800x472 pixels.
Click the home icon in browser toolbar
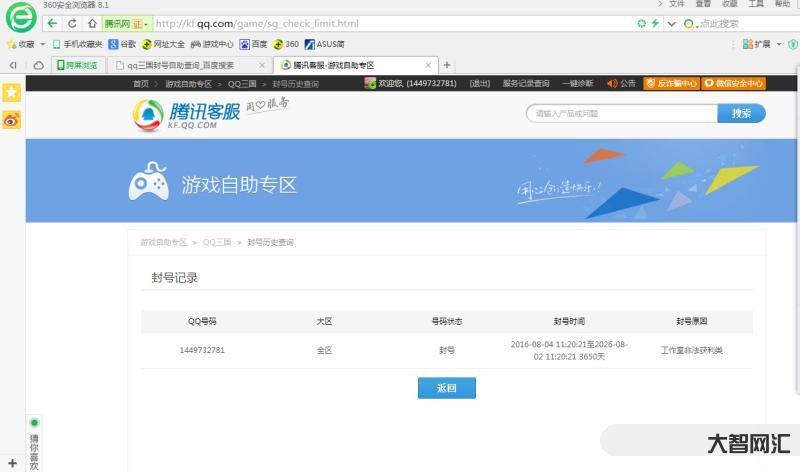[92, 23]
